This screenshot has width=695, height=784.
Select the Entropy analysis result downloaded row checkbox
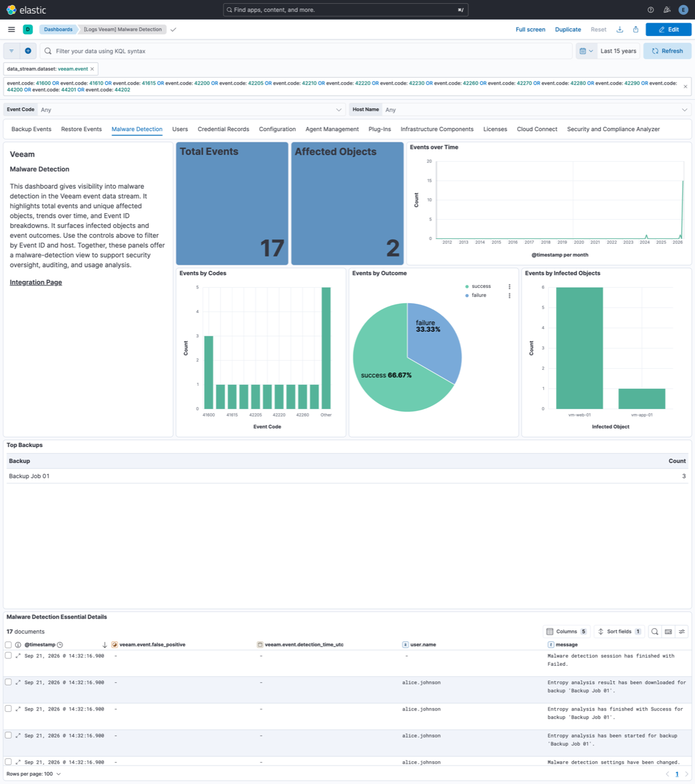tap(8, 682)
